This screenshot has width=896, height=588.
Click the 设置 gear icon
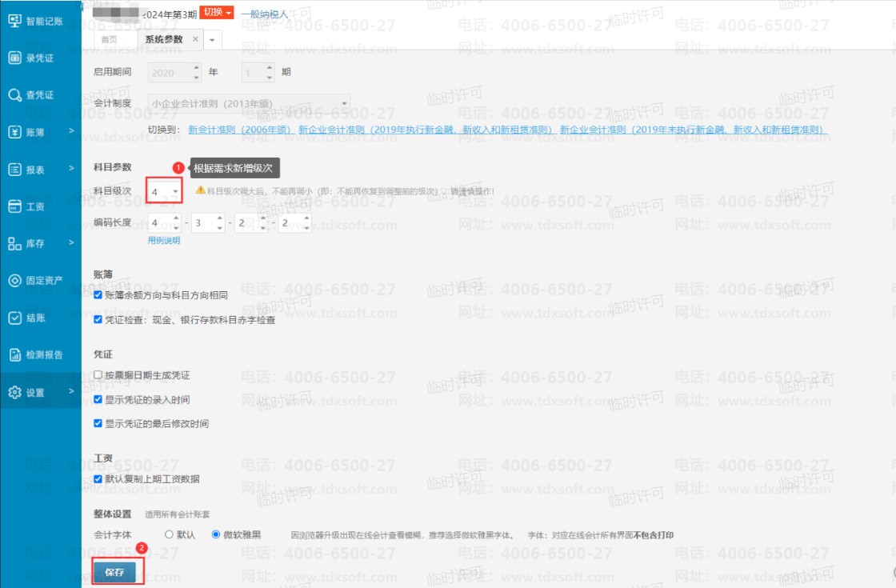15,392
